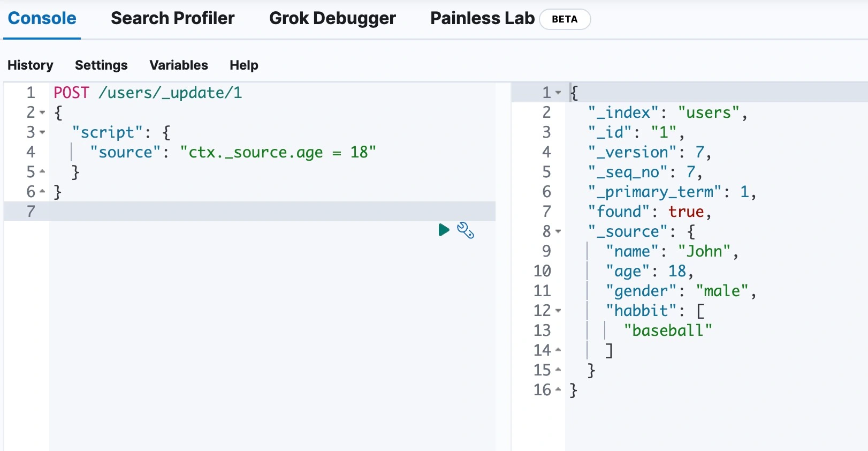Open the Grok Debugger tab
Viewport: 868px width, 451px height.
[x=332, y=19]
